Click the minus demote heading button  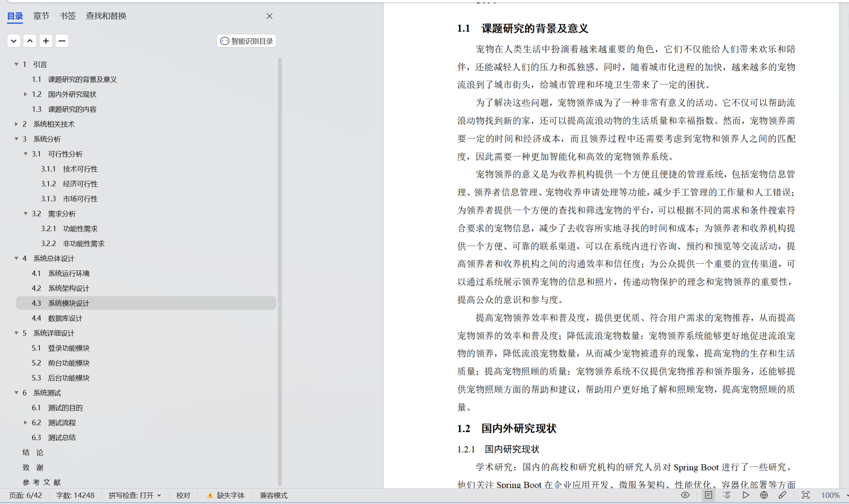coord(62,41)
